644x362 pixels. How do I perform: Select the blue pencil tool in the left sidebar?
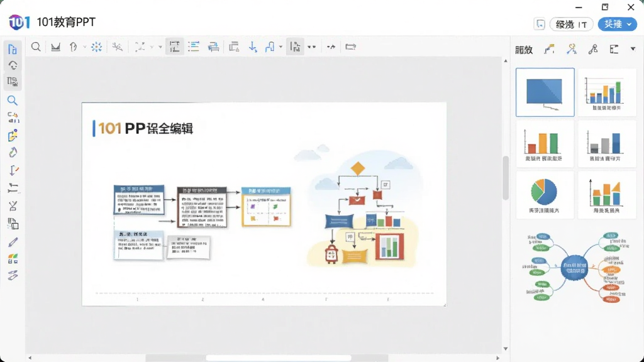(x=13, y=242)
